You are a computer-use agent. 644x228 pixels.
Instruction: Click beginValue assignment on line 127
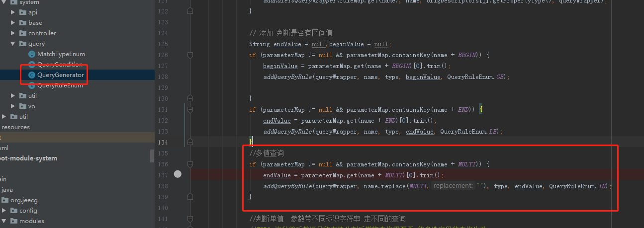click(x=356, y=66)
